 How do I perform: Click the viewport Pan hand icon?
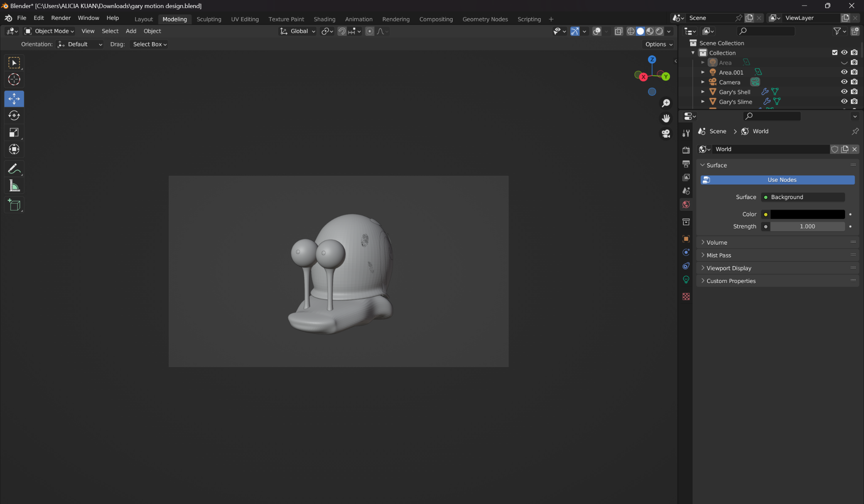pyautogui.click(x=666, y=119)
